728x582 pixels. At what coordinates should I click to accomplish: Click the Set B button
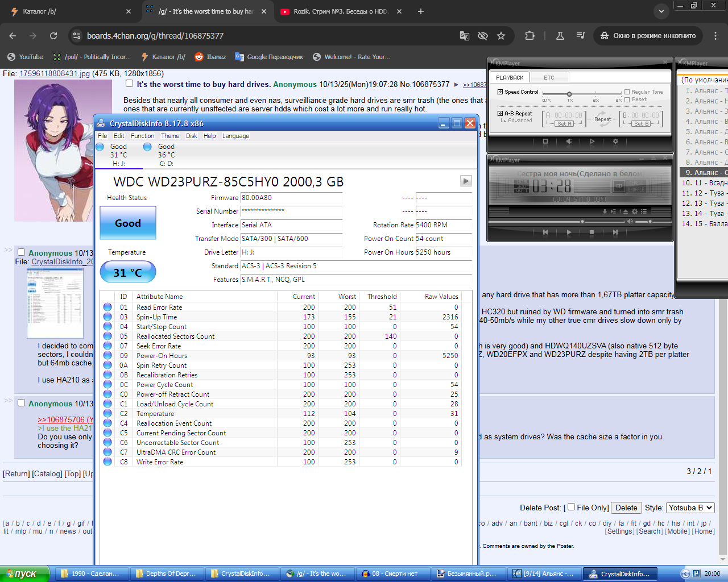[641, 123]
